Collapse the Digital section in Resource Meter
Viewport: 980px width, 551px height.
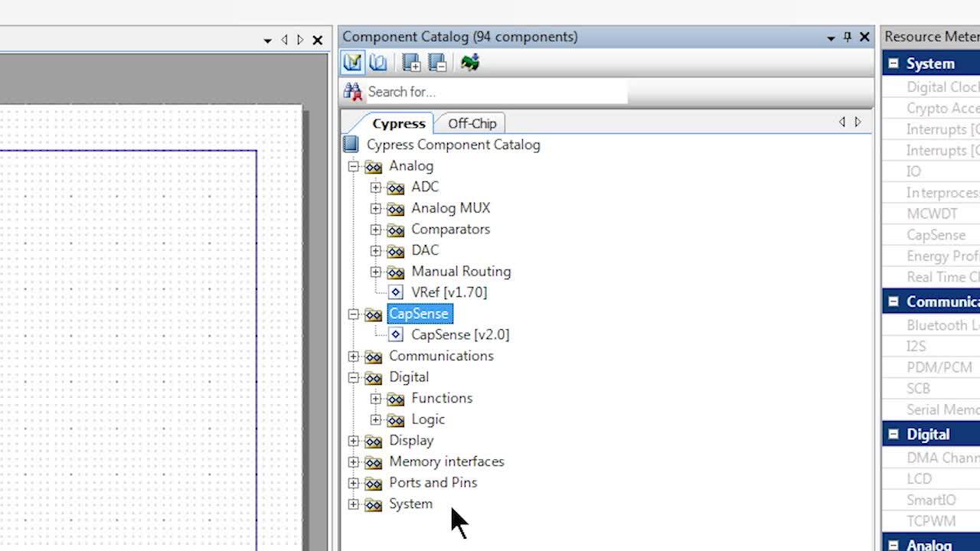[893, 434]
